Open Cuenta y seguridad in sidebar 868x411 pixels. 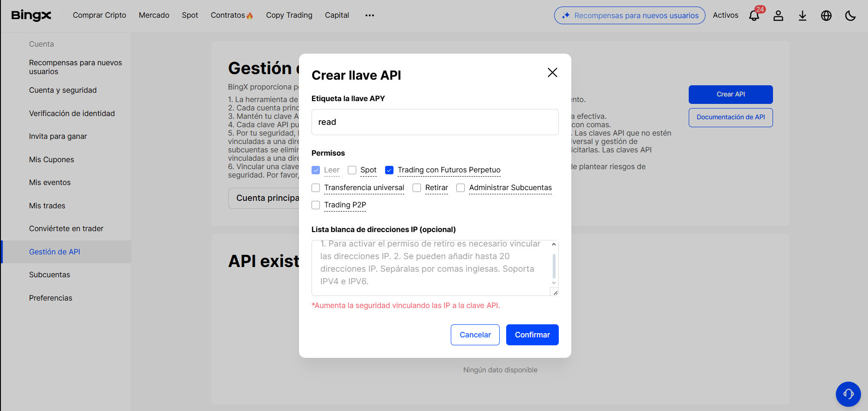pos(63,90)
